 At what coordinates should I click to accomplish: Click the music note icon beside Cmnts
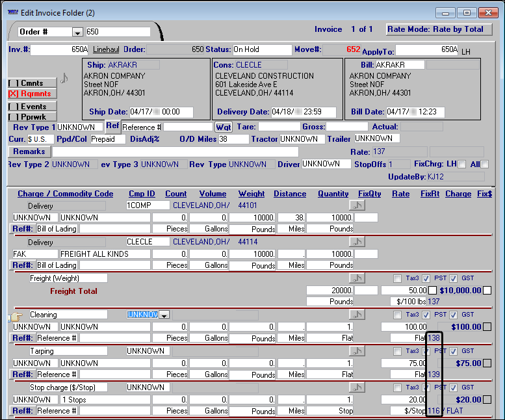(64, 79)
